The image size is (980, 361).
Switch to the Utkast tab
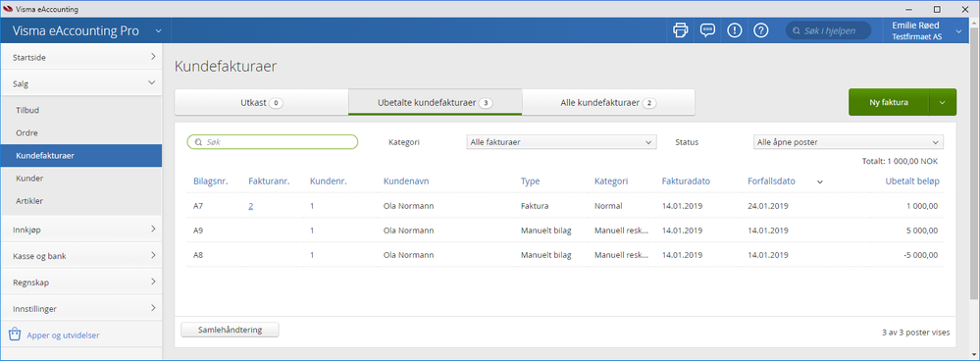(x=261, y=102)
